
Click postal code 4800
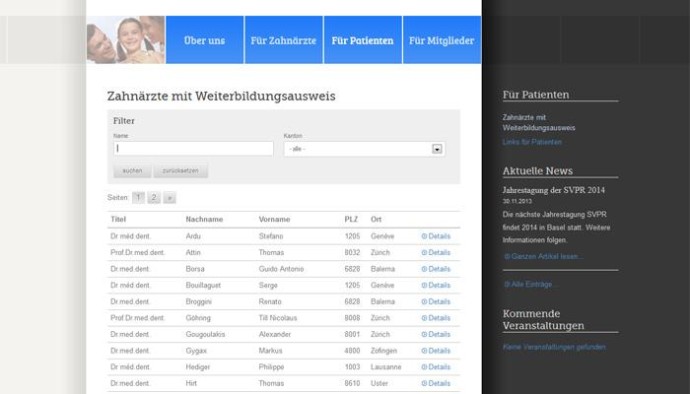tap(352, 351)
